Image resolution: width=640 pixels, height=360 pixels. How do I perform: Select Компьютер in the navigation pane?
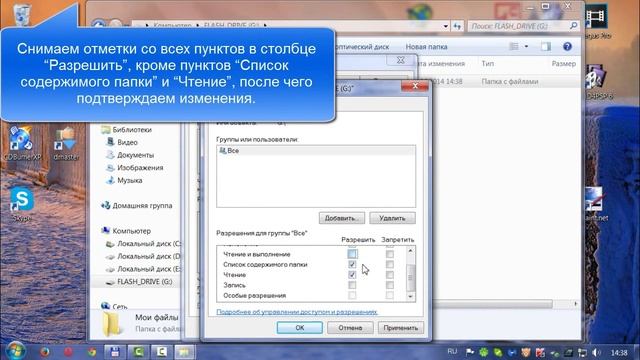pos(126,231)
